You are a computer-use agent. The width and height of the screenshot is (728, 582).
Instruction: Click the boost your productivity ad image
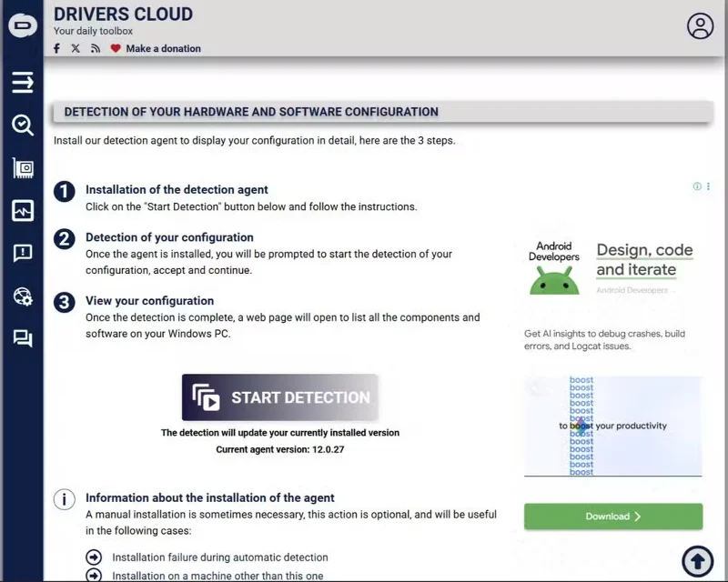pos(612,426)
